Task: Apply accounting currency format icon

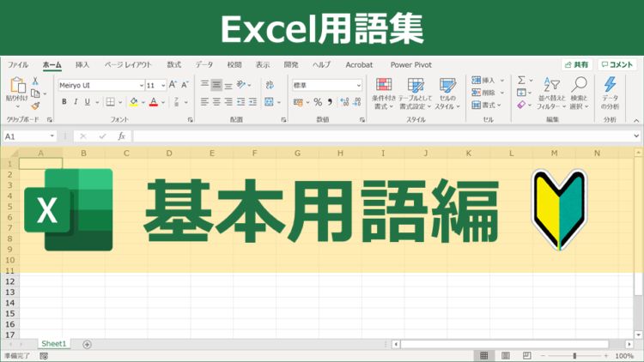Action: tap(298, 102)
